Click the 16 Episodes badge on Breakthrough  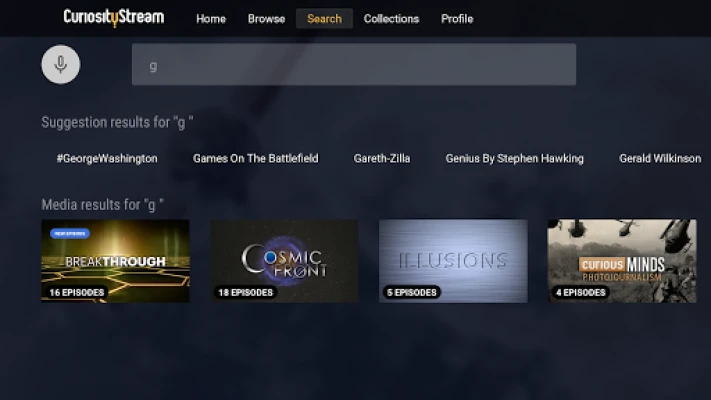point(77,292)
